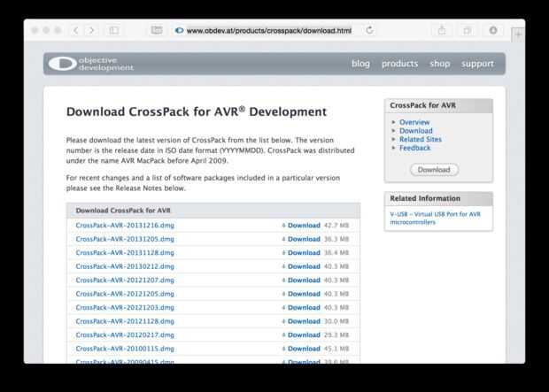Click CrossPack-AVR-20121207.dmg file link

tap(125, 280)
